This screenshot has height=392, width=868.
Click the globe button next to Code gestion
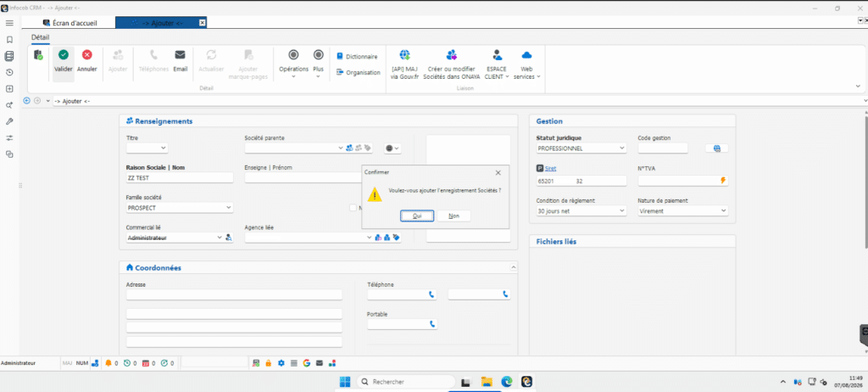point(717,148)
